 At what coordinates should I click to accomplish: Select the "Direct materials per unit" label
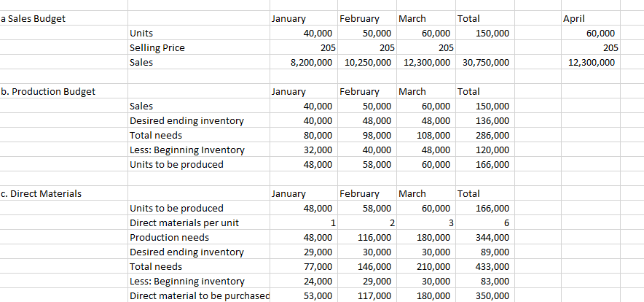pos(184,223)
